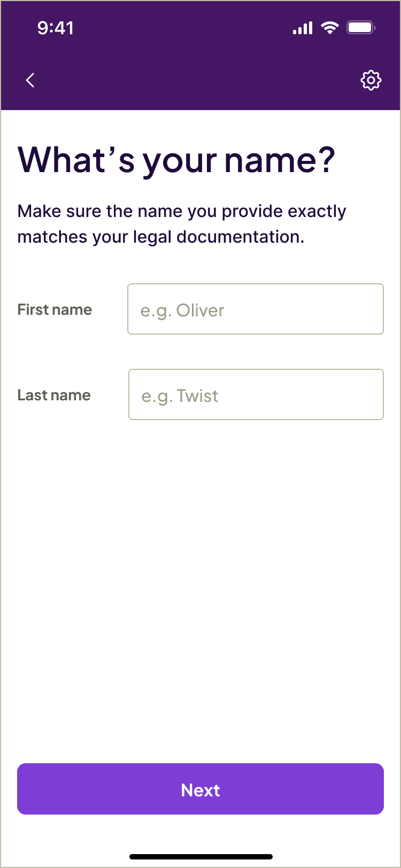Image resolution: width=401 pixels, height=868 pixels.
Task: Tap the Last name input field
Action: coord(256,394)
